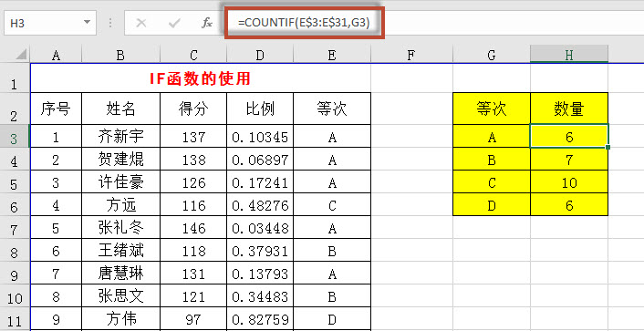
Task: Click the 等次 header in column E
Action: 332,109
